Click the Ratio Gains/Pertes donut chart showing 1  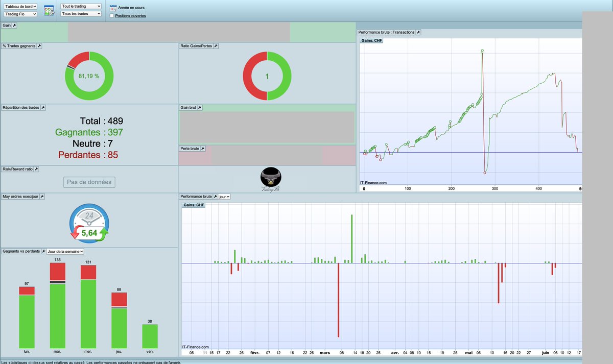click(267, 76)
